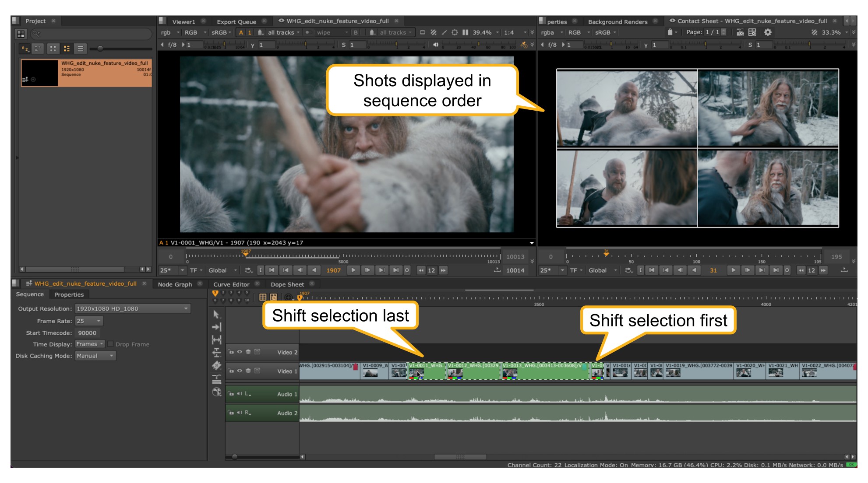Open Disk Caching Mode dropdown

click(x=95, y=356)
